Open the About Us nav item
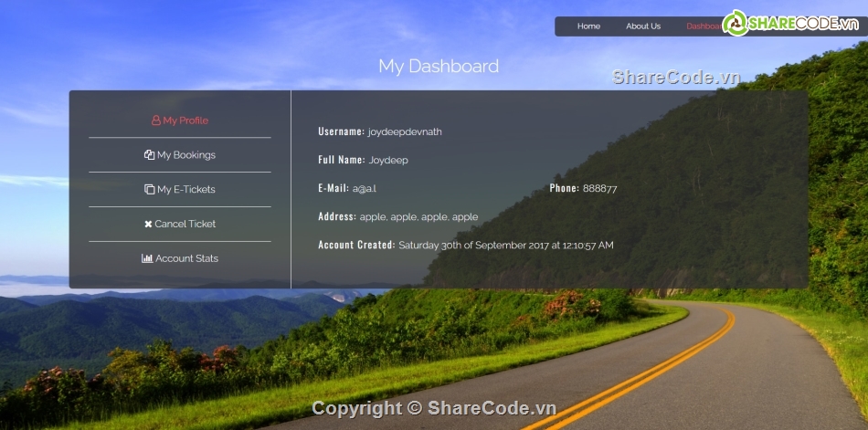The height and width of the screenshot is (430, 868). (x=643, y=26)
